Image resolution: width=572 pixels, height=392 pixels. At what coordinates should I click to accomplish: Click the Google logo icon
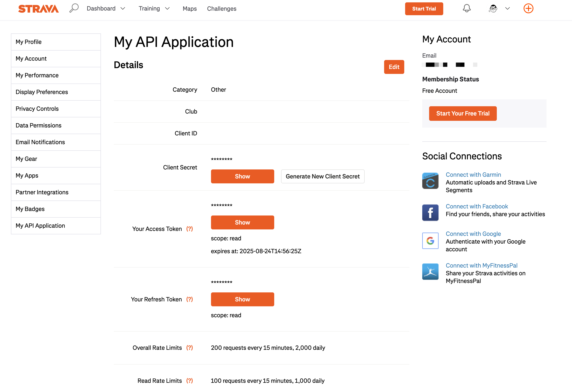430,240
